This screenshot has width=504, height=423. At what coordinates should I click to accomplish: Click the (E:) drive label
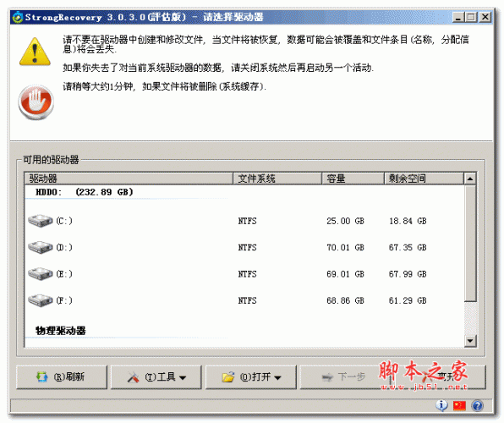pyautogui.click(x=64, y=274)
